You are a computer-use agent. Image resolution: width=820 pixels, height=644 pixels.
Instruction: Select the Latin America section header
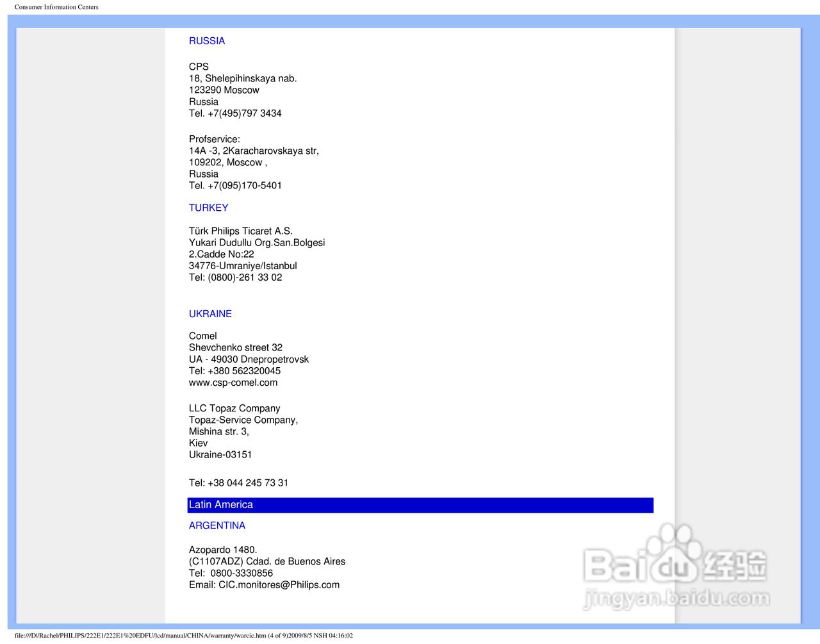[420, 505]
